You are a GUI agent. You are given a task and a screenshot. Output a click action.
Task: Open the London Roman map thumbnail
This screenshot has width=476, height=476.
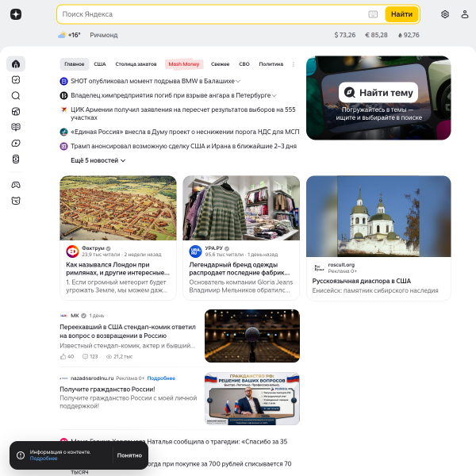pos(118,208)
